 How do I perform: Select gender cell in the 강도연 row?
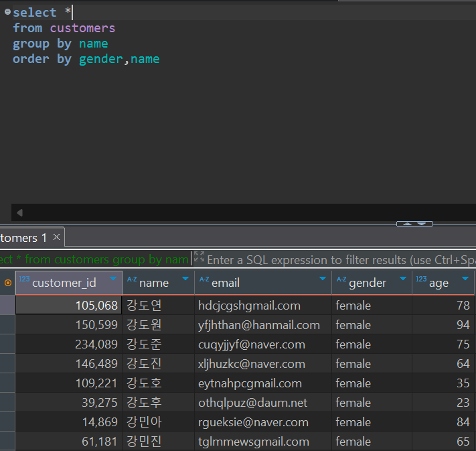pyautogui.click(x=372, y=305)
